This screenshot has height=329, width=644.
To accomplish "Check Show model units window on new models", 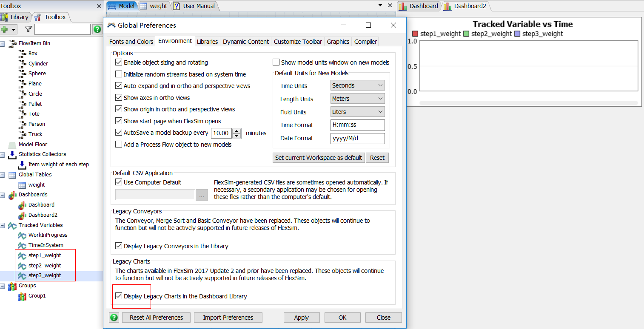I will coord(276,62).
